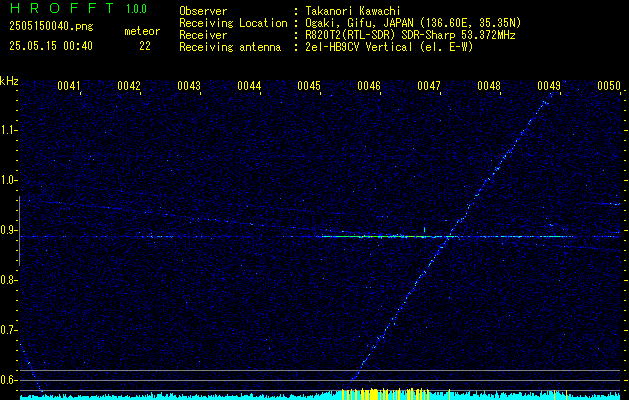The image size is (629, 400).
Task: Click the Receiver label
Action: coord(203,35)
